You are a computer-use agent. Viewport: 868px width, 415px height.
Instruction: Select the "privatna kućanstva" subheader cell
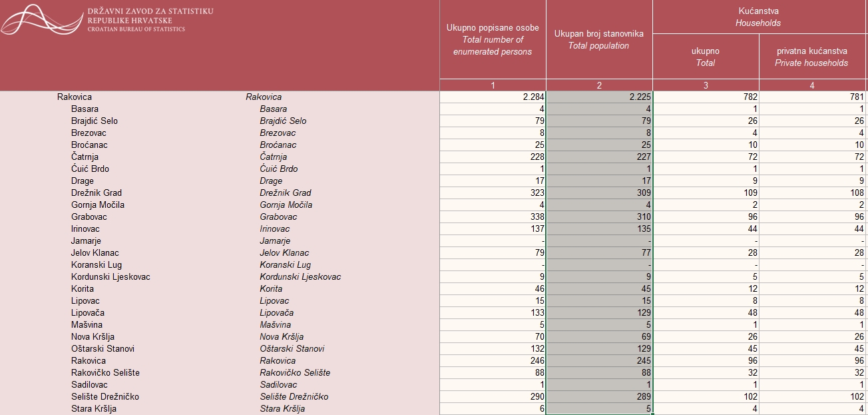812,57
